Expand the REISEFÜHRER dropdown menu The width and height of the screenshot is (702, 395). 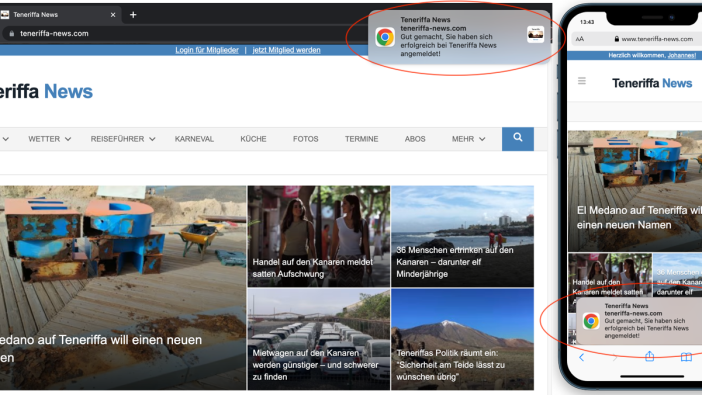pyautogui.click(x=123, y=139)
